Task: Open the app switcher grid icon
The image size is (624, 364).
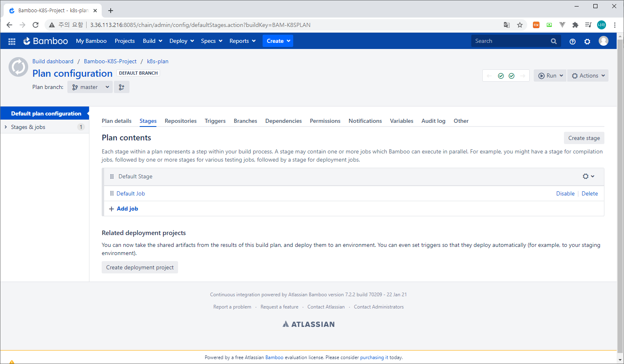Action: (x=12, y=41)
